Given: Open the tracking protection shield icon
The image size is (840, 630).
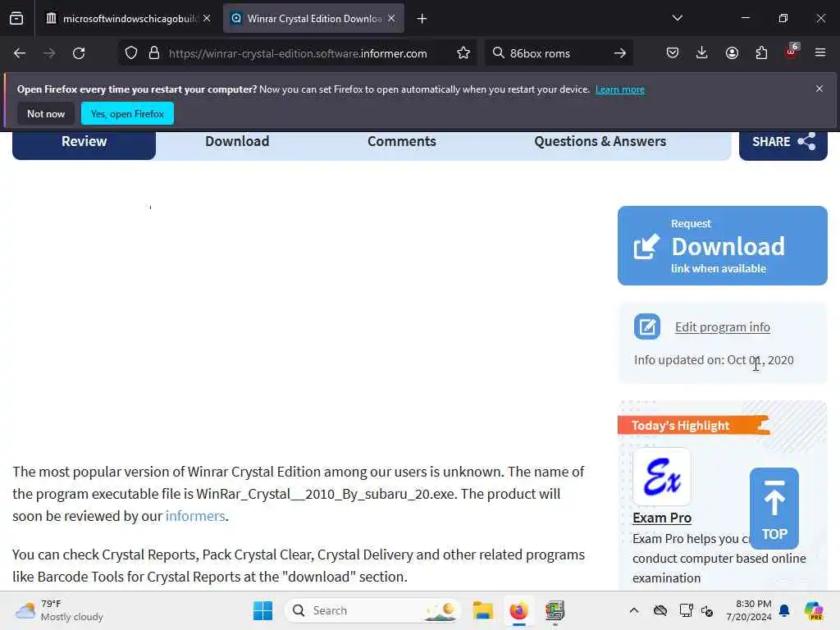Looking at the screenshot, I should (x=131, y=53).
